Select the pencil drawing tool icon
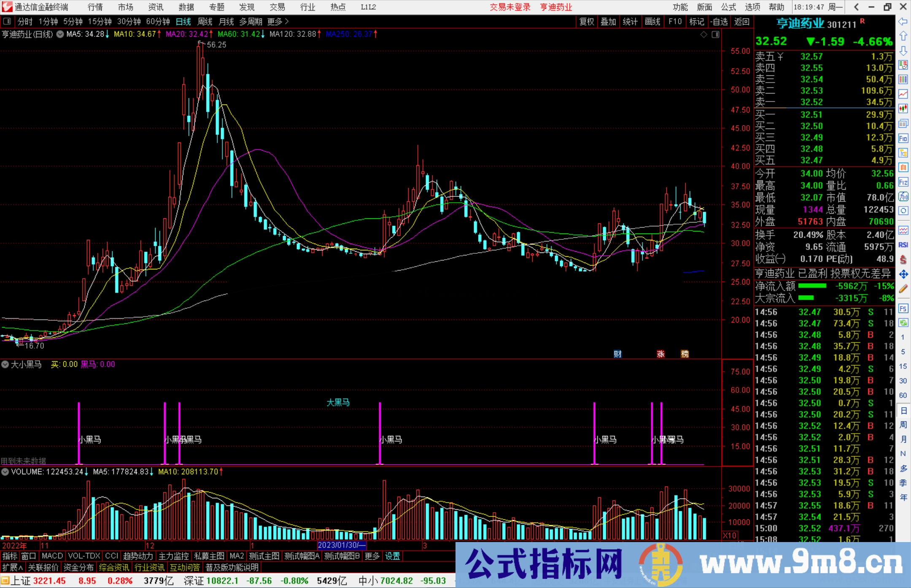The height and width of the screenshot is (588, 911). [903, 289]
